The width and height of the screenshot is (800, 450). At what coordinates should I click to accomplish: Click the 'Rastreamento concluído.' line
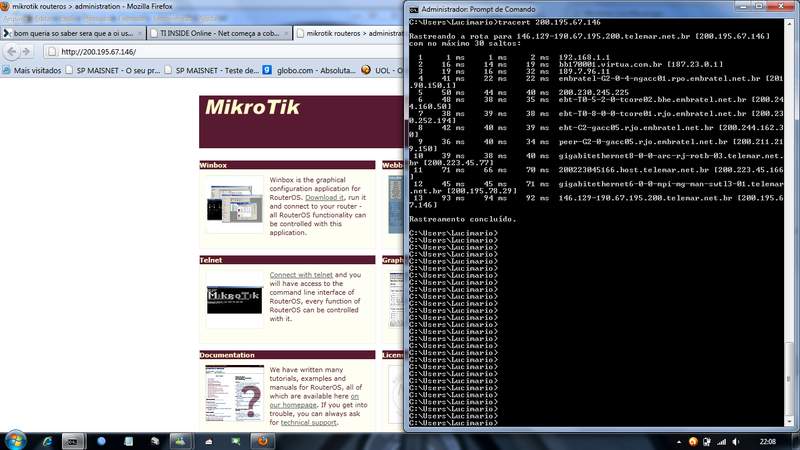pyautogui.click(x=462, y=219)
